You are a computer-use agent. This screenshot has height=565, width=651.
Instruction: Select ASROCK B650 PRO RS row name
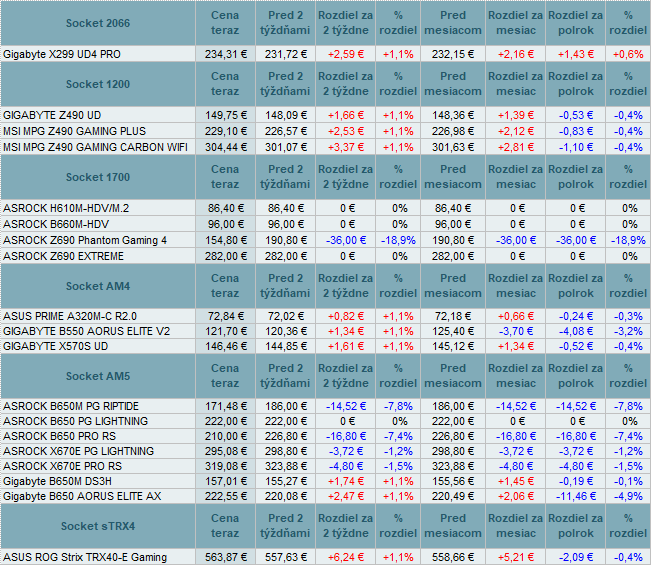60,436
